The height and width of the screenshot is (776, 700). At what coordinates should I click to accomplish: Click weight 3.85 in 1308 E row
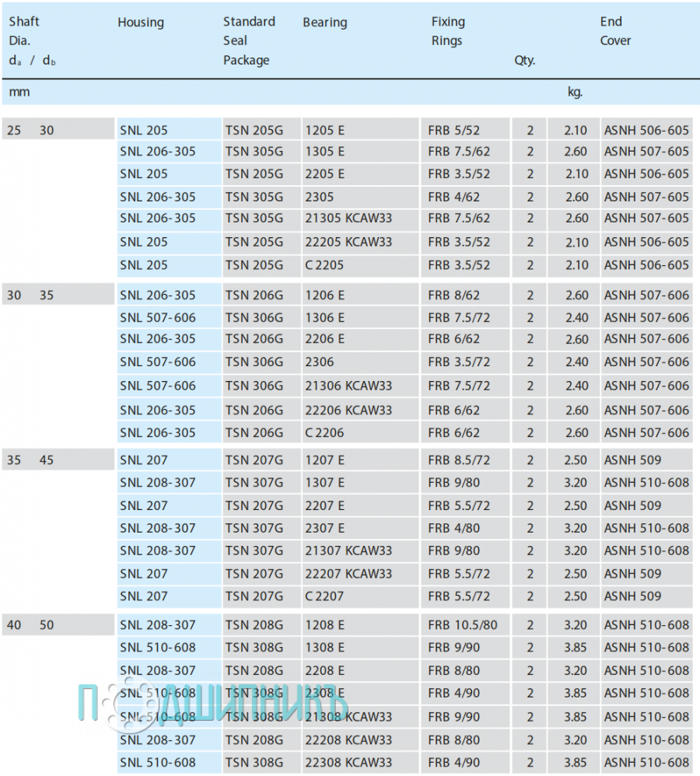[x=576, y=648]
